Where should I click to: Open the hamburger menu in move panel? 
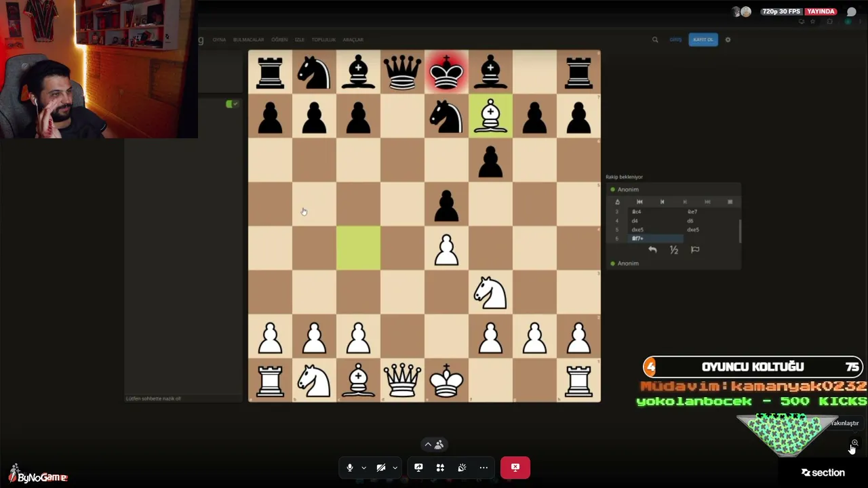pos(730,201)
